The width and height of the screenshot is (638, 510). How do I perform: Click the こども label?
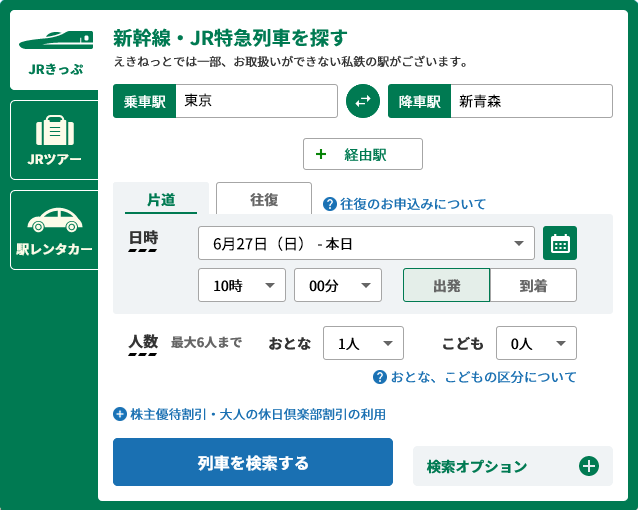point(463,344)
